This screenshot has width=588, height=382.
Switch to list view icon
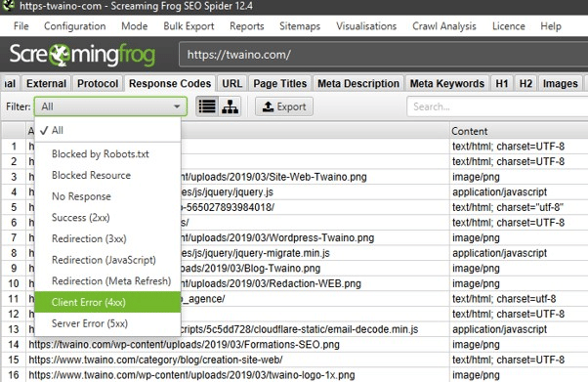tap(207, 106)
